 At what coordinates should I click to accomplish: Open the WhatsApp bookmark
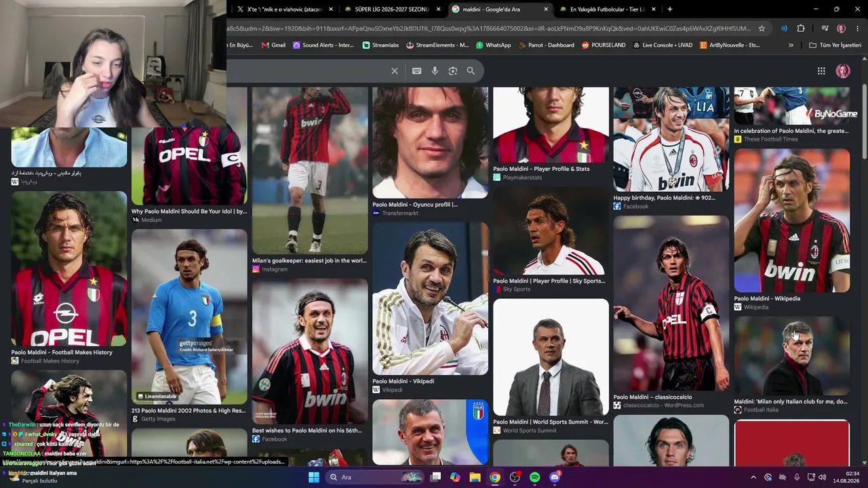click(493, 45)
